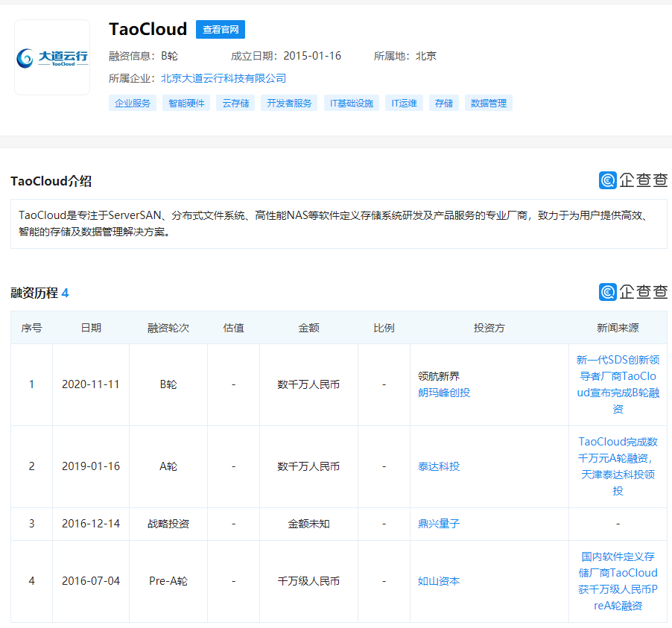Click the 序号 column header
Screen dimensions: 672x628
pyautogui.click(x=32, y=328)
